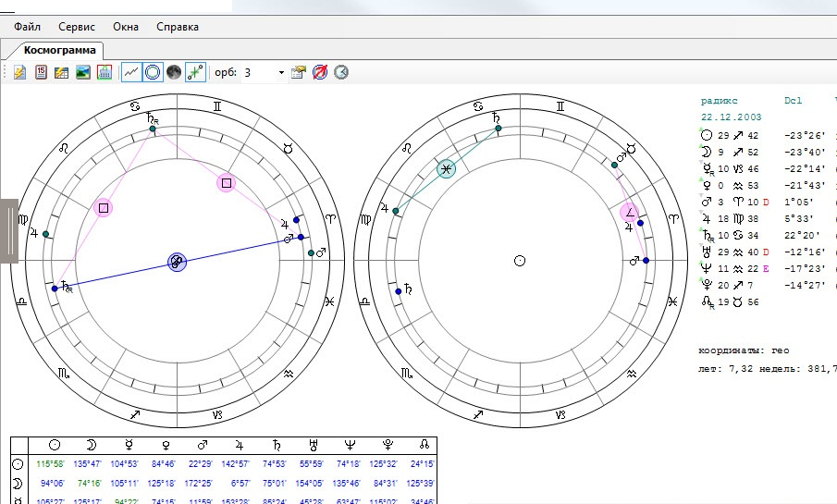Click table cell 74°16'
837x504 pixels.
click(89, 484)
